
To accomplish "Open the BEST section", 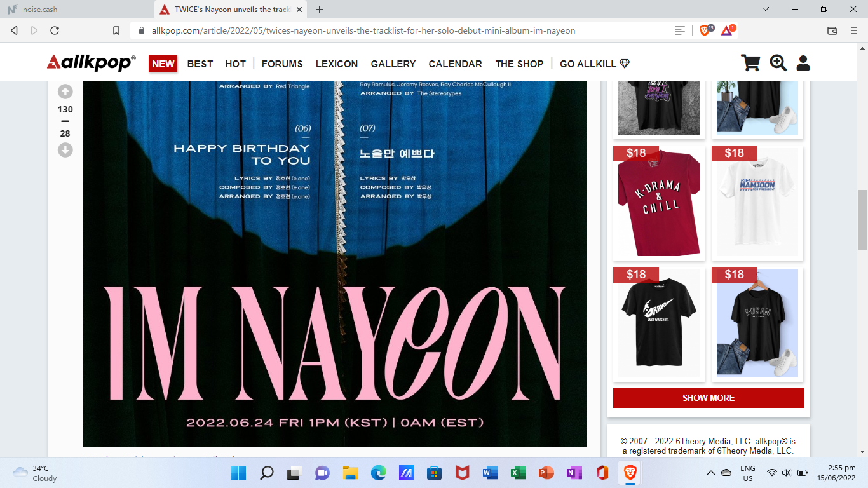I will (200, 64).
